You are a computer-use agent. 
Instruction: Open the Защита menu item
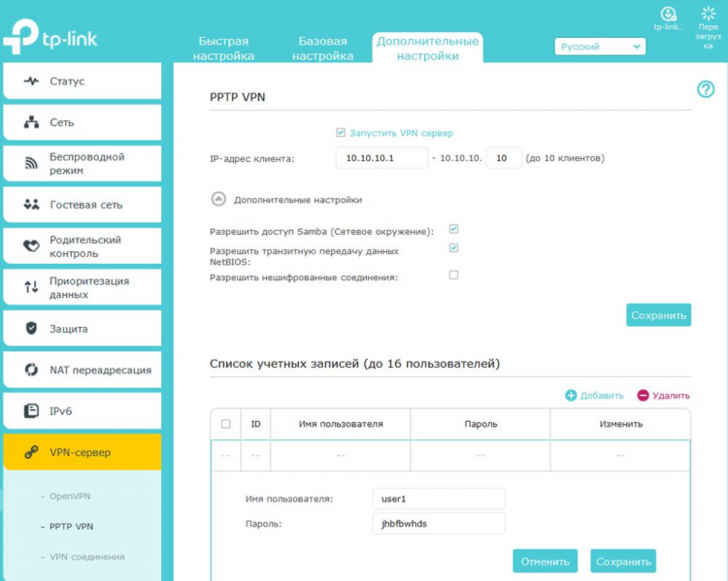[83, 328]
